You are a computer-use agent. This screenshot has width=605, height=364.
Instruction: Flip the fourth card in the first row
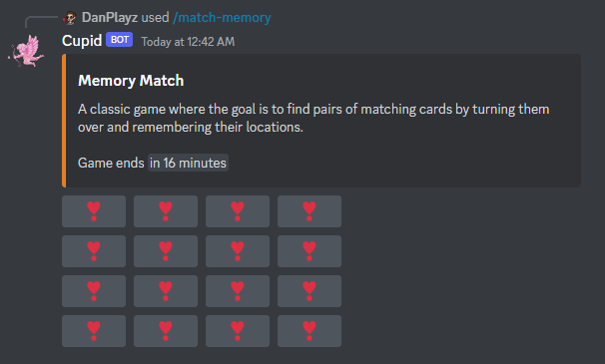[x=309, y=211]
